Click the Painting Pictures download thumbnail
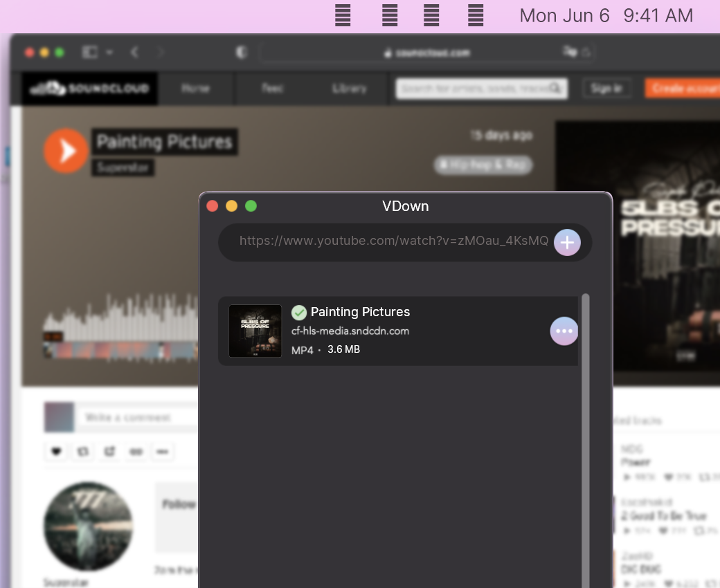The width and height of the screenshot is (720, 588). tap(255, 331)
